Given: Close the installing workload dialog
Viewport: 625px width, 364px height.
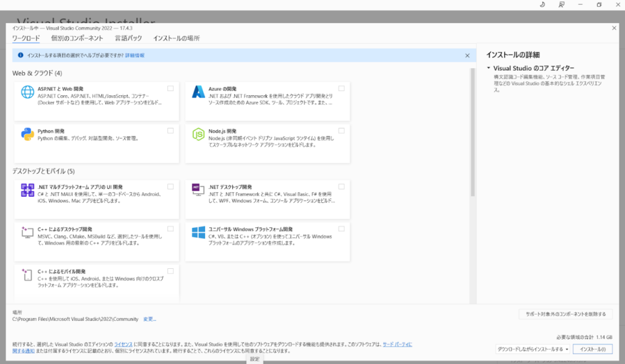Looking at the screenshot, I should point(614,28).
